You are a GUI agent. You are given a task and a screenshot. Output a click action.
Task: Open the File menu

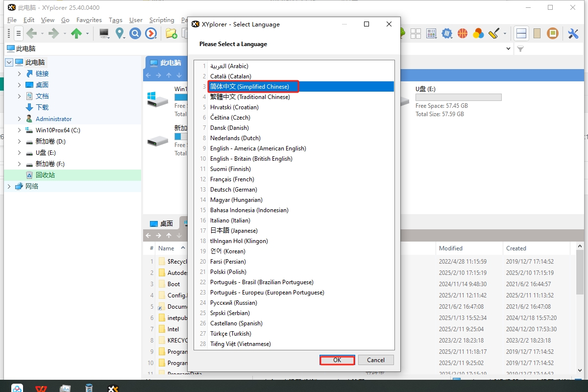(12, 20)
